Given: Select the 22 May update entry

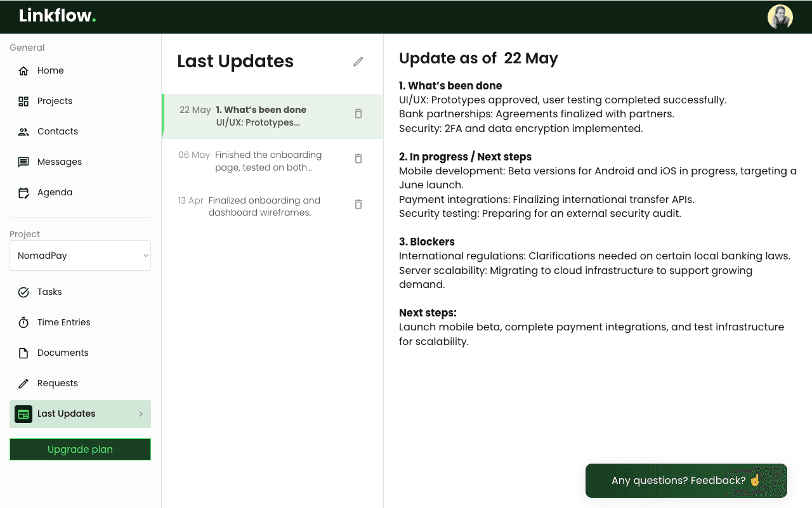Looking at the screenshot, I should pos(273,116).
